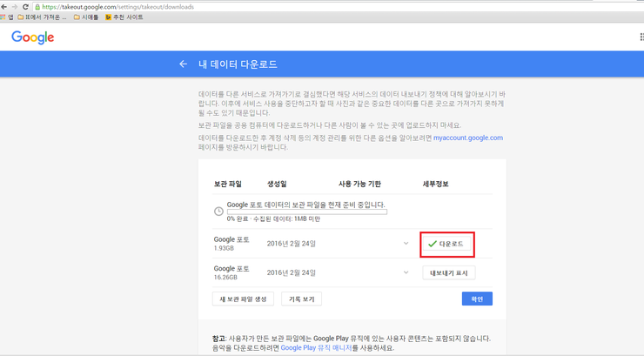The width and height of the screenshot is (644, 356).
Task: Click the 보관 파일 column header
Action: [x=227, y=184]
